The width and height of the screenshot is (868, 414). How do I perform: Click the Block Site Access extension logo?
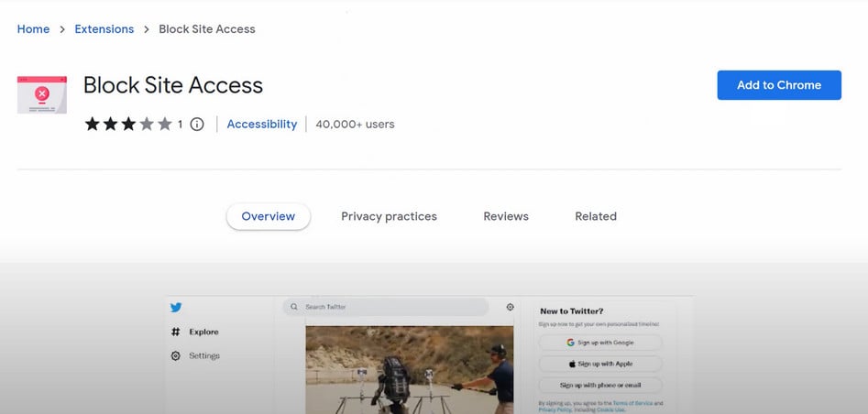[42, 94]
